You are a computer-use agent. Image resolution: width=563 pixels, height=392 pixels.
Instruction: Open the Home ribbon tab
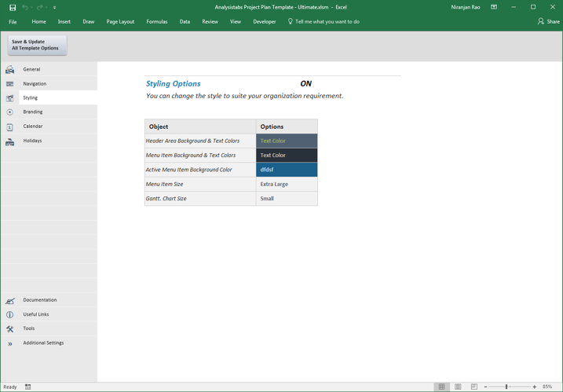(38, 21)
